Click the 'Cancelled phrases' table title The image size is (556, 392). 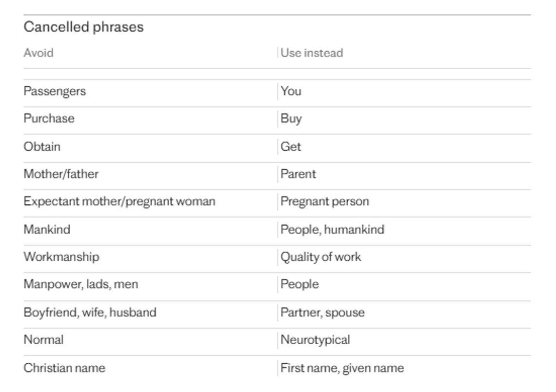click(x=83, y=27)
